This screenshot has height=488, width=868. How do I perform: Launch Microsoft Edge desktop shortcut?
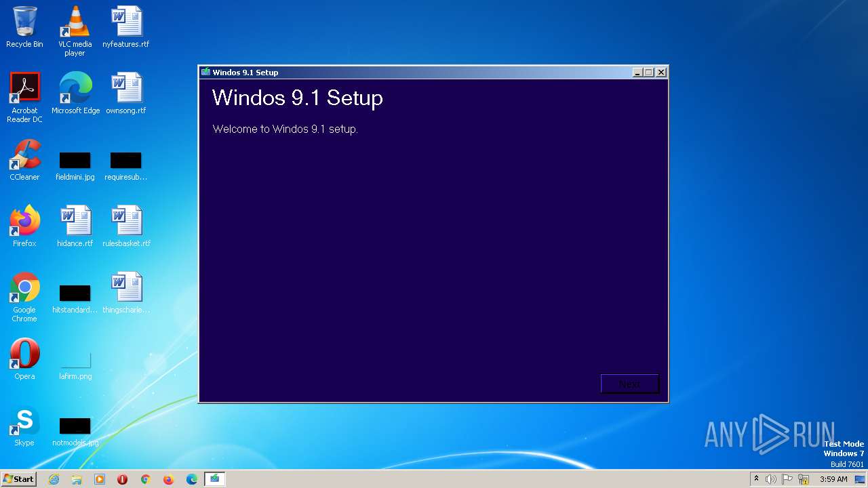click(x=75, y=94)
